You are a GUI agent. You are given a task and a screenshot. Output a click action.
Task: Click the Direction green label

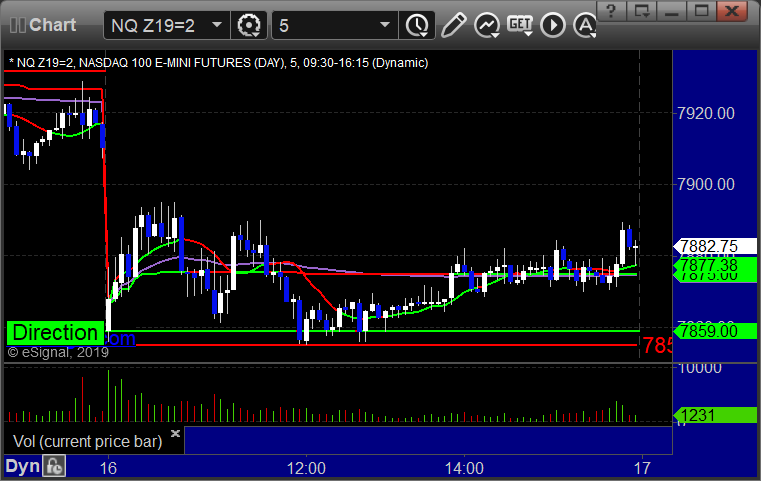(x=55, y=333)
